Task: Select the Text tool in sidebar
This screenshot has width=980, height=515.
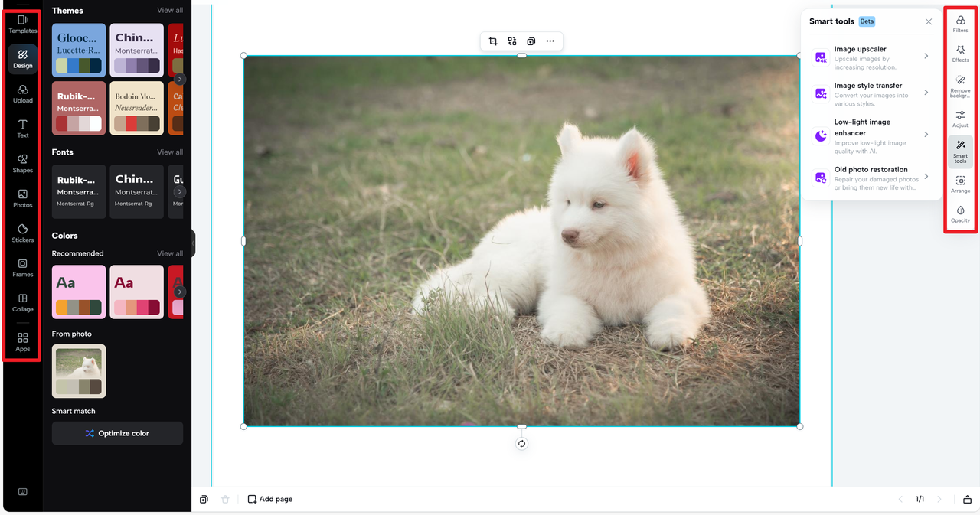Action: 23,129
